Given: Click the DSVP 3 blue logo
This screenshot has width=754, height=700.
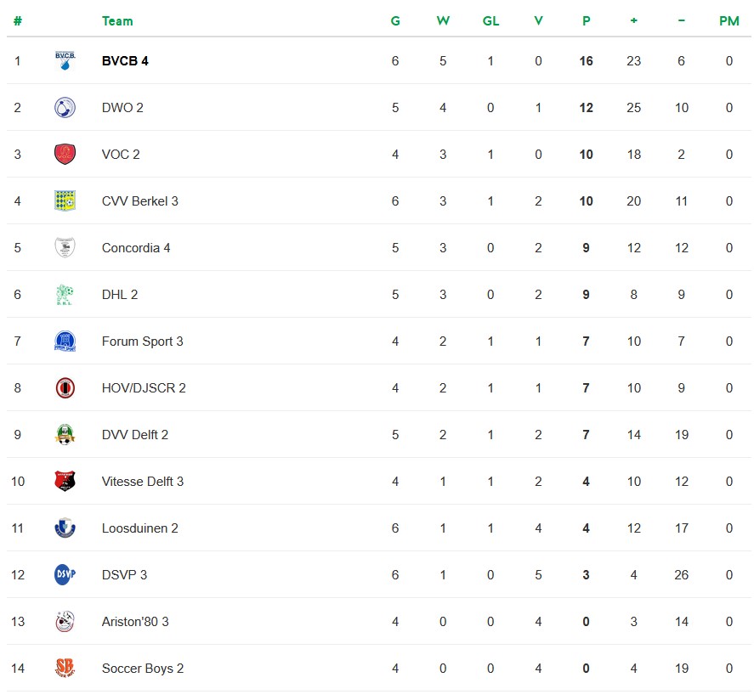Looking at the screenshot, I should point(65,575).
